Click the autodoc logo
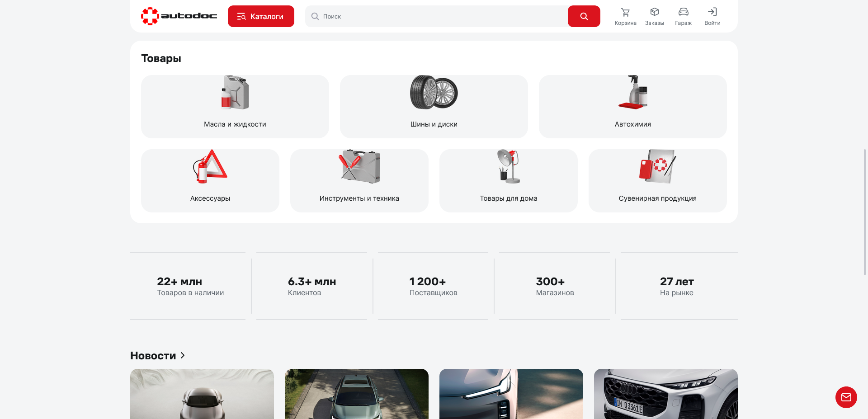Image resolution: width=868 pixels, height=419 pixels. pos(179,16)
